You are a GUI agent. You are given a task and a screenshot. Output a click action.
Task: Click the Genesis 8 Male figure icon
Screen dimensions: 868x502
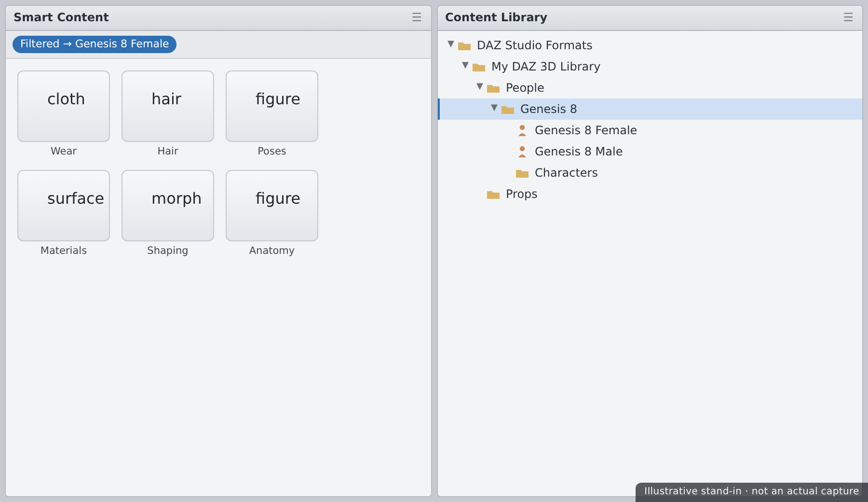pyautogui.click(x=522, y=152)
